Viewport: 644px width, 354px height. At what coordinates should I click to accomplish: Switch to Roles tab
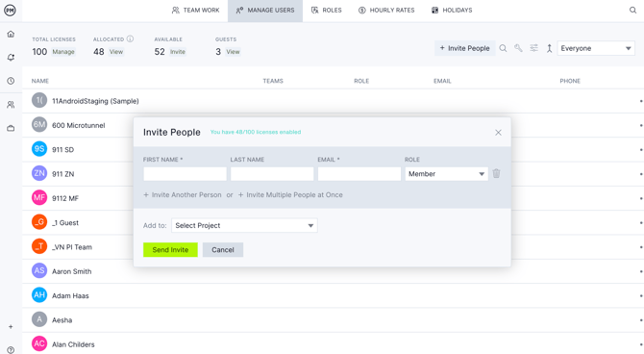[x=327, y=11]
